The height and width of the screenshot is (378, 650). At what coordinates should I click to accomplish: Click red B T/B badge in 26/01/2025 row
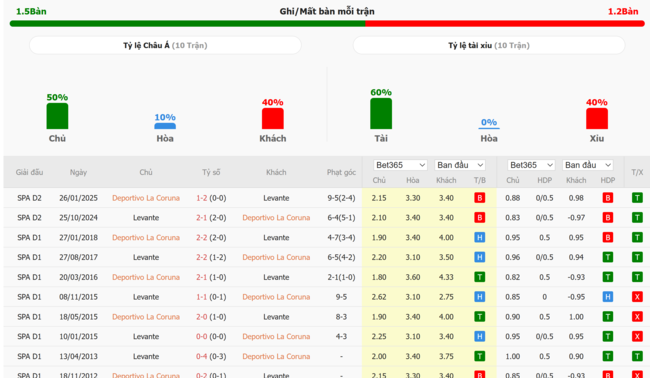tap(480, 198)
